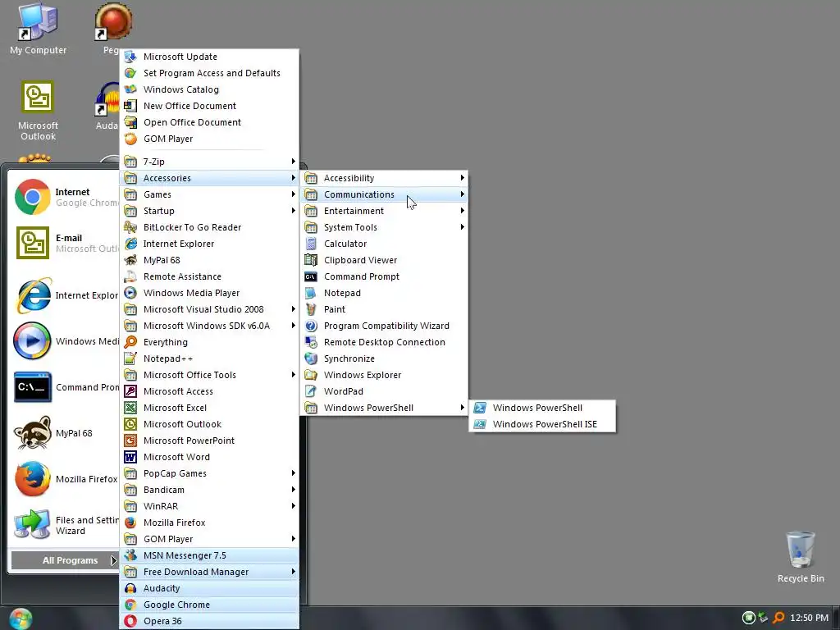Launch the Microsoft Excel icon
840x630 pixels.
point(130,409)
